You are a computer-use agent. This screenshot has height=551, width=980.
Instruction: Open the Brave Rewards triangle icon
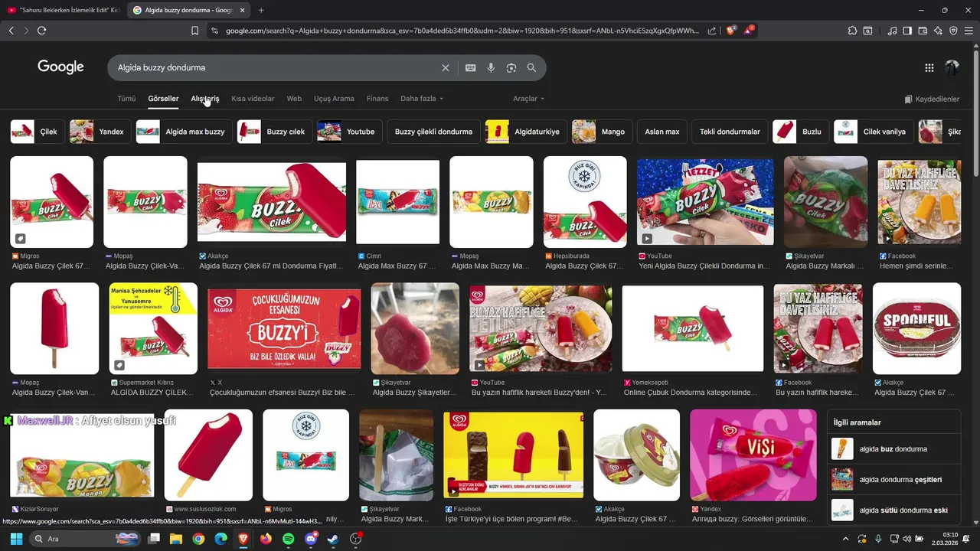pyautogui.click(x=750, y=31)
